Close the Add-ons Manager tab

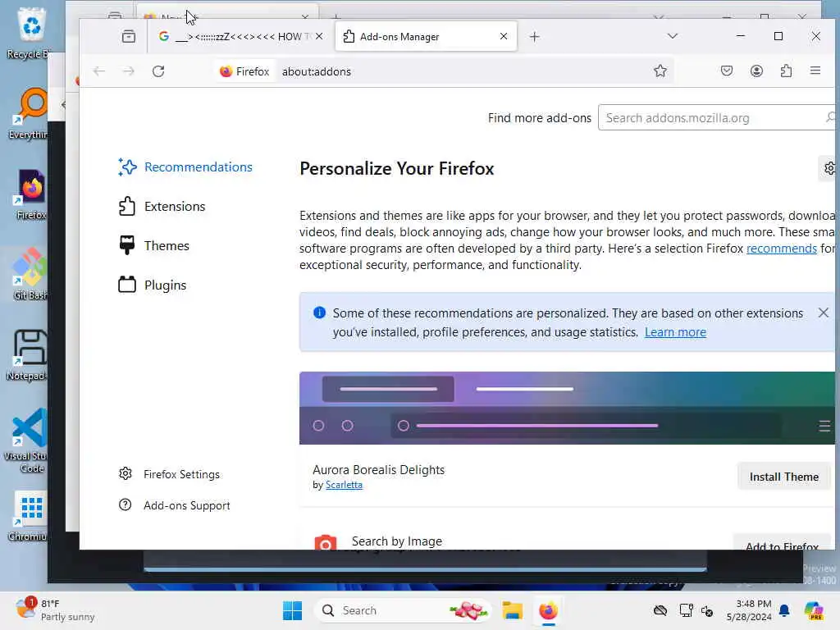[504, 36]
